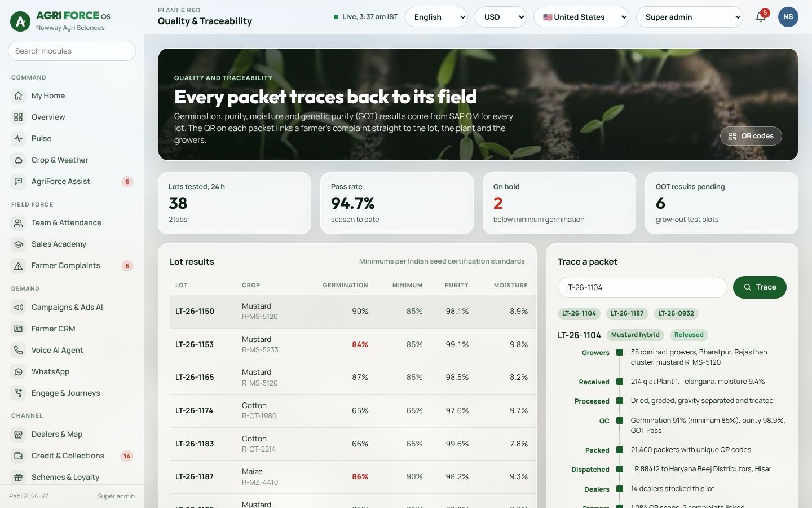Select the LT-26-0932 quick-trace chip
The image size is (812, 508).
pyautogui.click(x=676, y=313)
